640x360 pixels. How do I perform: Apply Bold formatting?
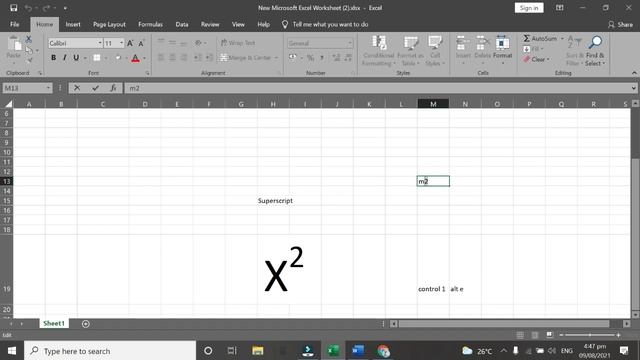53,58
